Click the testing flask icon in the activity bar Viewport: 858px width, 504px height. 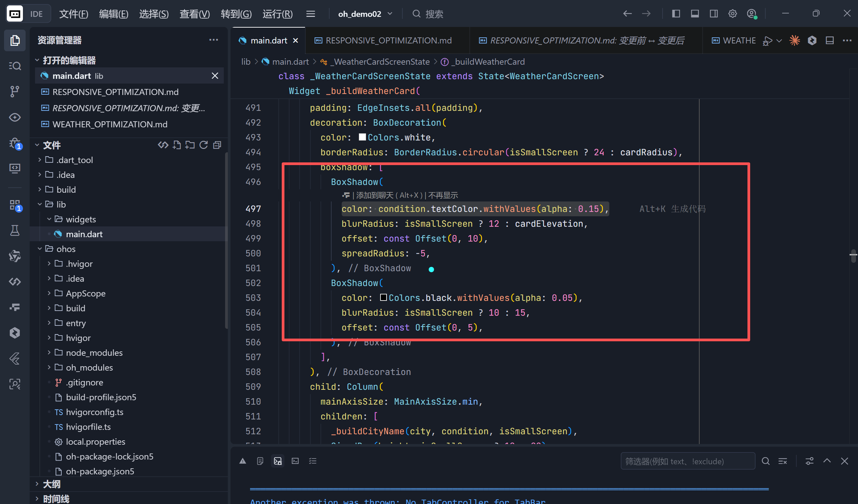click(x=14, y=231)
